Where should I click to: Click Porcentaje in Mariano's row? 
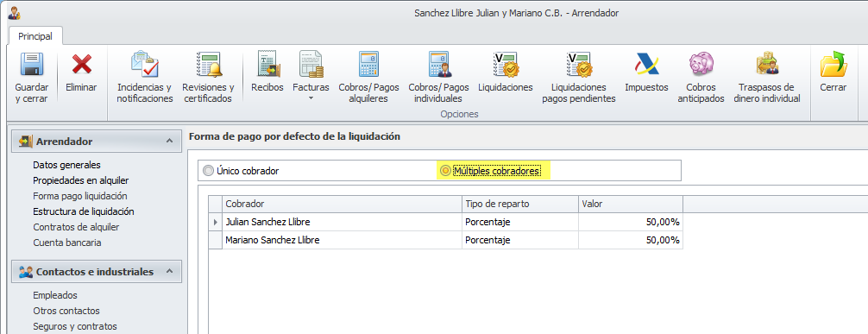point(519,241)
